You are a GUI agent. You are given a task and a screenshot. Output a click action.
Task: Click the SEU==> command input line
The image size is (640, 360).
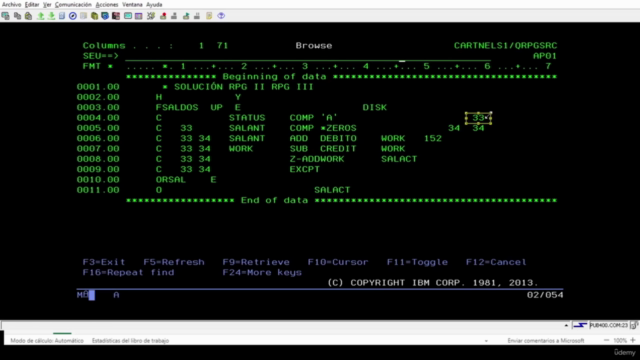(x=308, y=56)
